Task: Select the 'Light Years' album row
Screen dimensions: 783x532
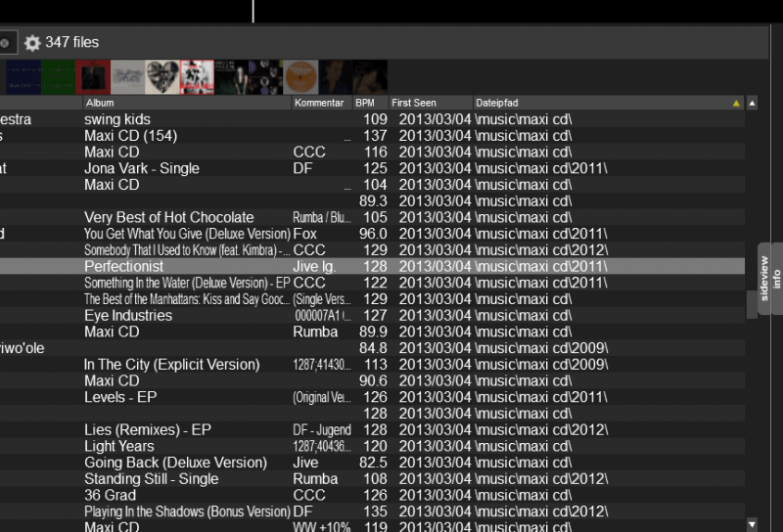Action: click(372, 446)
